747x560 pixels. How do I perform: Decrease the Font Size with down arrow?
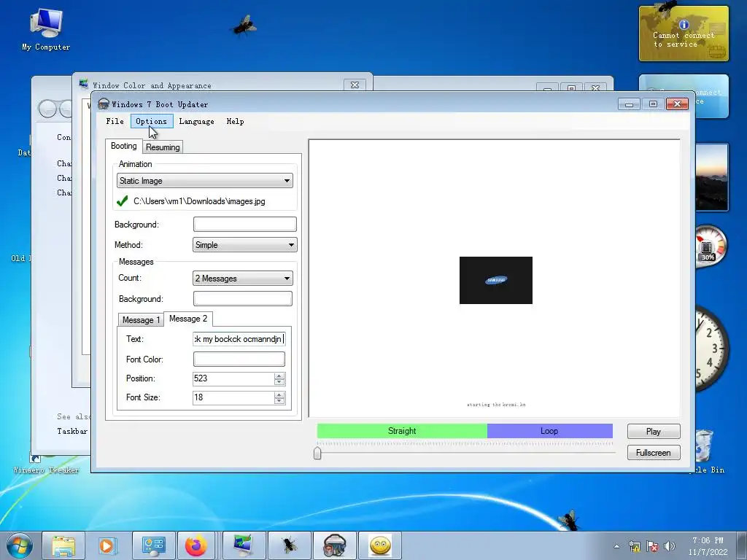coord(279,401)
